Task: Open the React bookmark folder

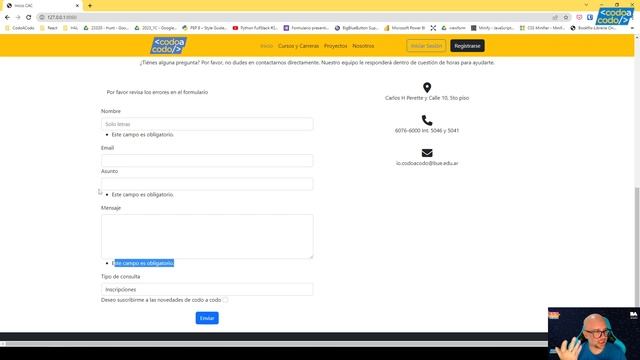Action: click(49, 28)
